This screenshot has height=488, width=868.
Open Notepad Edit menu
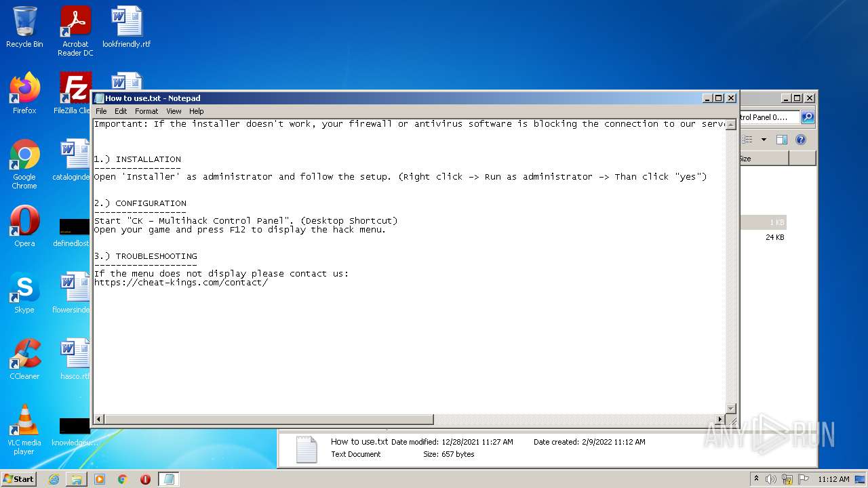click(121, 111)
